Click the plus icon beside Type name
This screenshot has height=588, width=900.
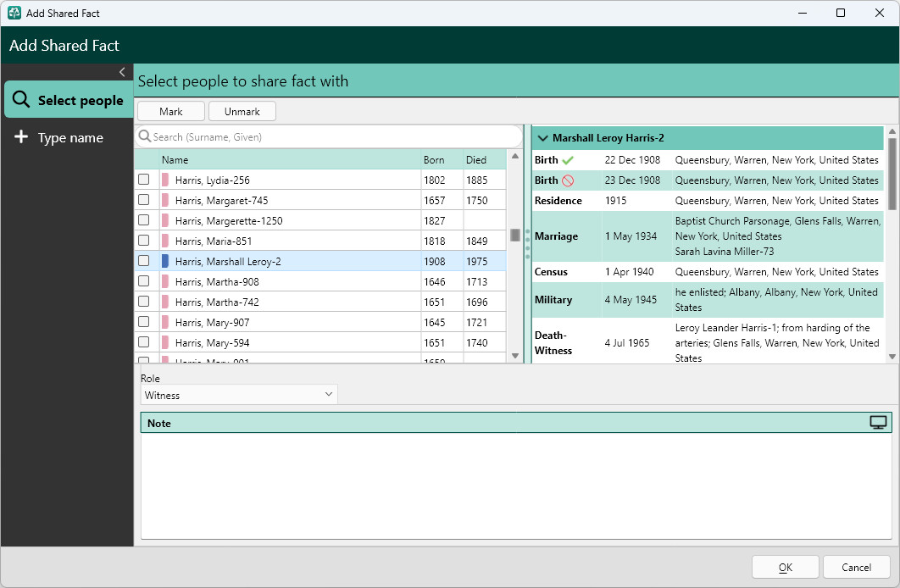pos(21,136)
